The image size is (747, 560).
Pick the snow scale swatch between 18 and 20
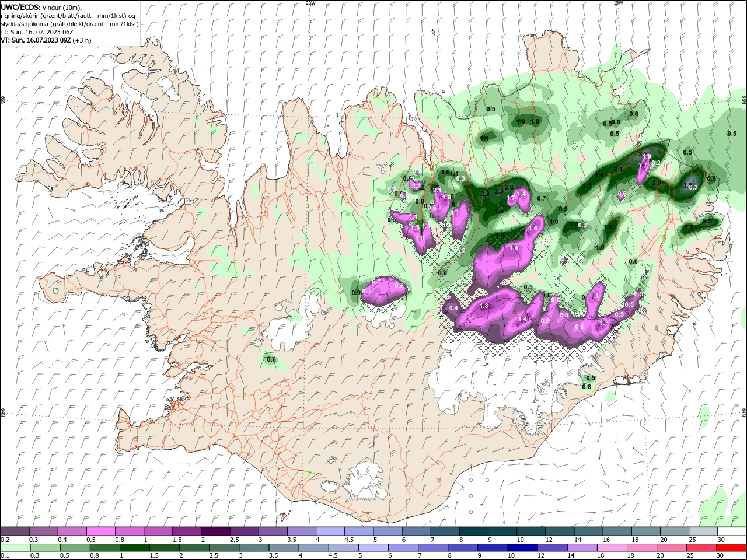tap(645, 531)
